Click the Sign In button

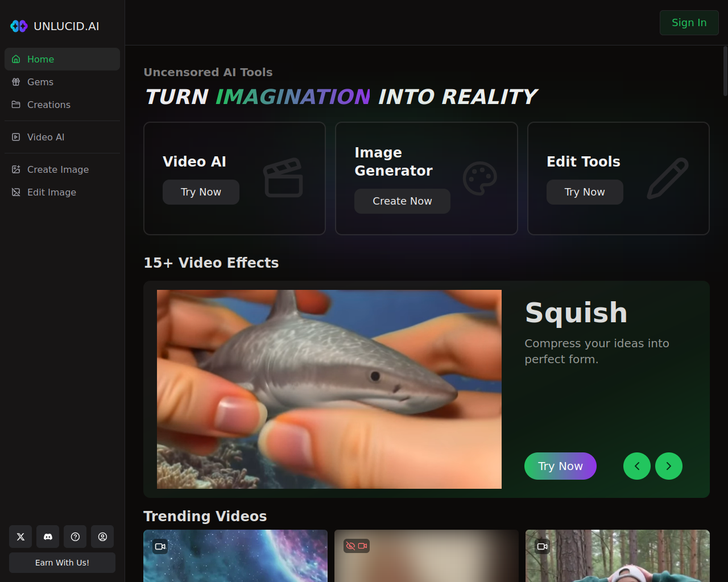coord(689,23)
